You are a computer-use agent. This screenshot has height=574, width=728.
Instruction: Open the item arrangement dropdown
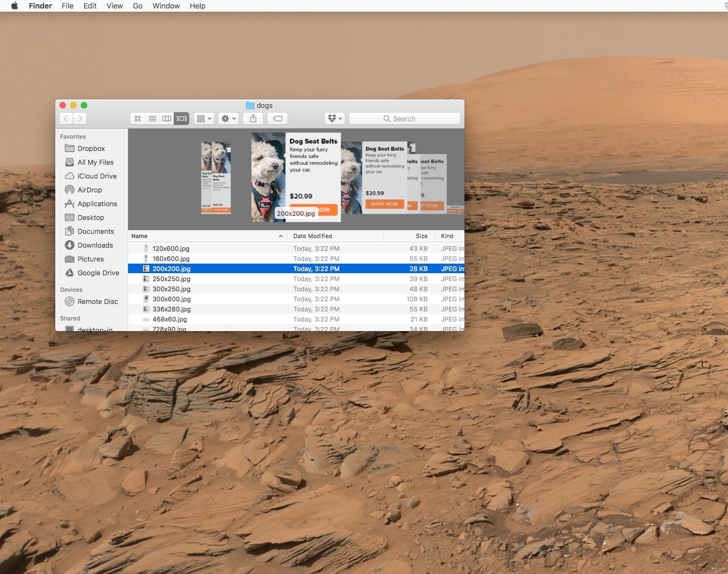click(204, 119)
